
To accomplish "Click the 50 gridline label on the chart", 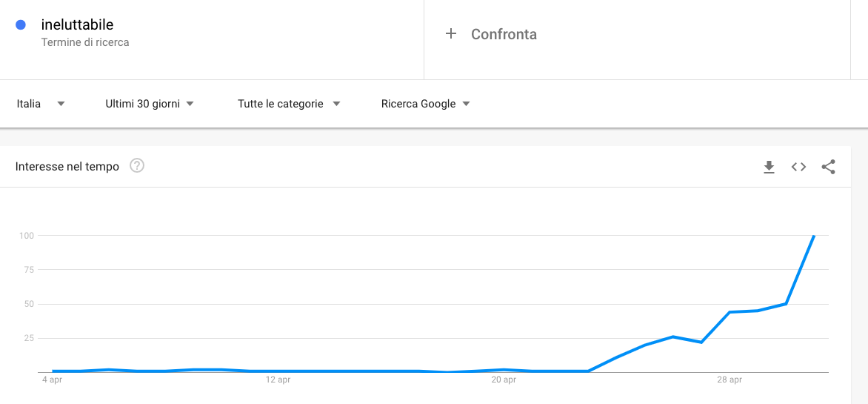I will (x=28, y=304).
